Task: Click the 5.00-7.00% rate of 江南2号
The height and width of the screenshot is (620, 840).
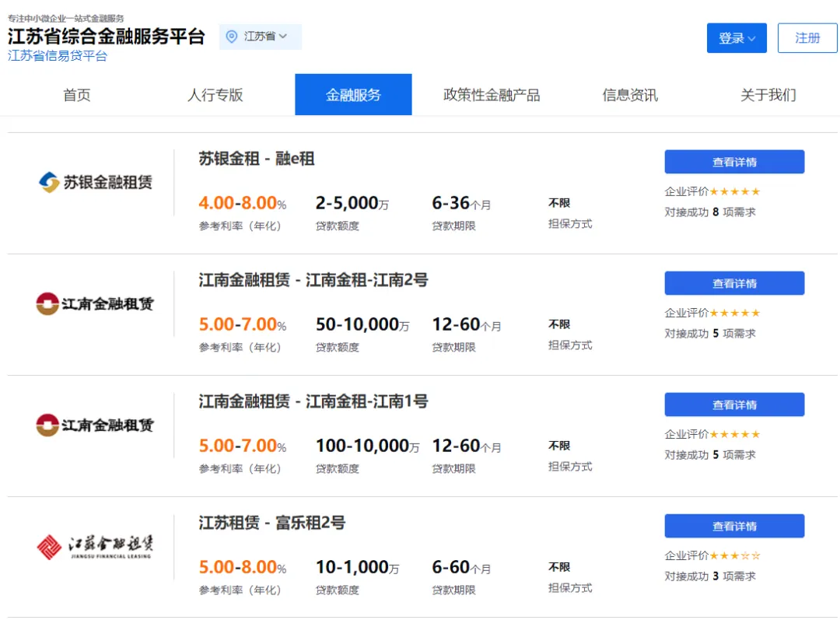Action: [x=242, y=324]
